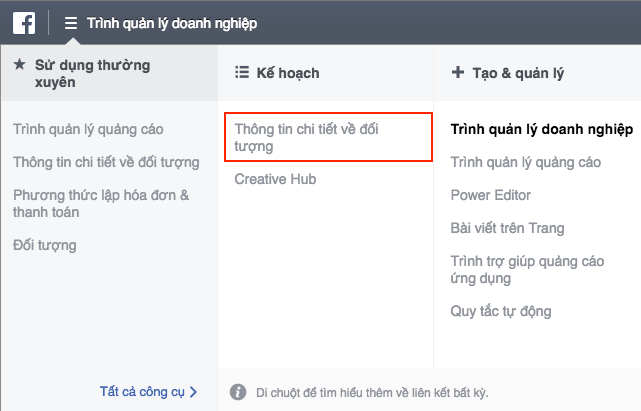Click plus icon beside Tạo & quản lý

458,73
